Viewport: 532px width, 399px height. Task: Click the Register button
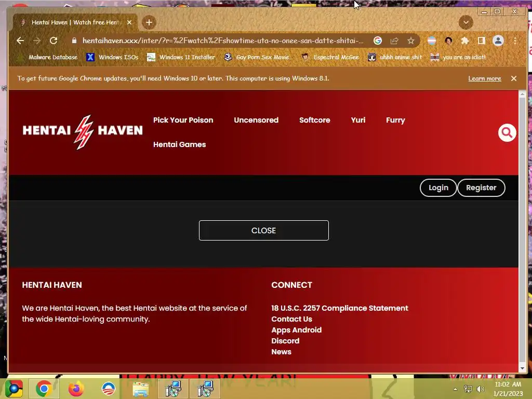[x=481, y=188]
